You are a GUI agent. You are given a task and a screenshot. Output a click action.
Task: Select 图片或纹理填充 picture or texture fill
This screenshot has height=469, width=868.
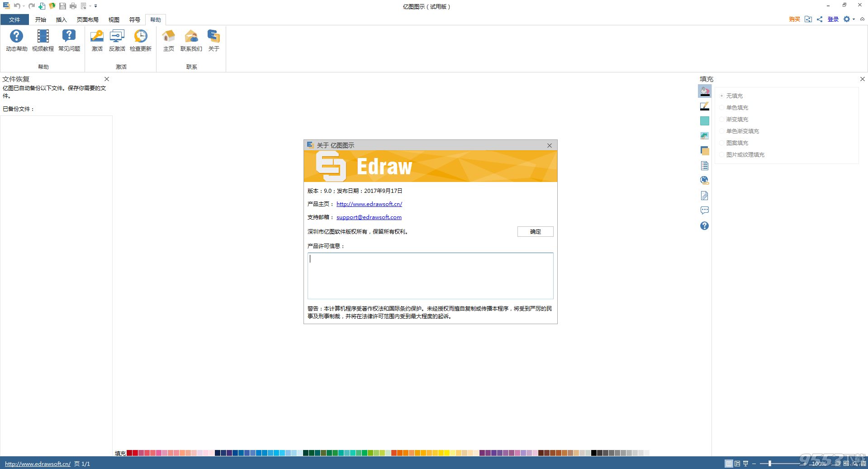tap(743, 155)
